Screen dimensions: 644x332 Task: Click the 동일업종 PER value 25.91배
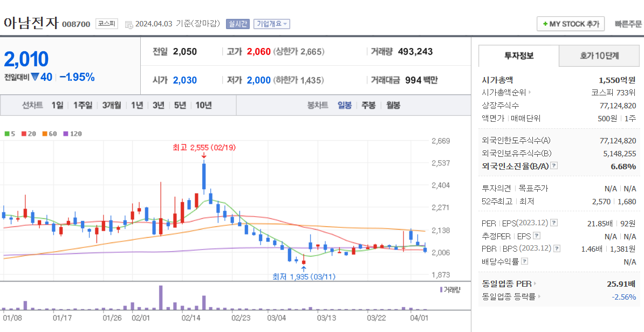621,283
